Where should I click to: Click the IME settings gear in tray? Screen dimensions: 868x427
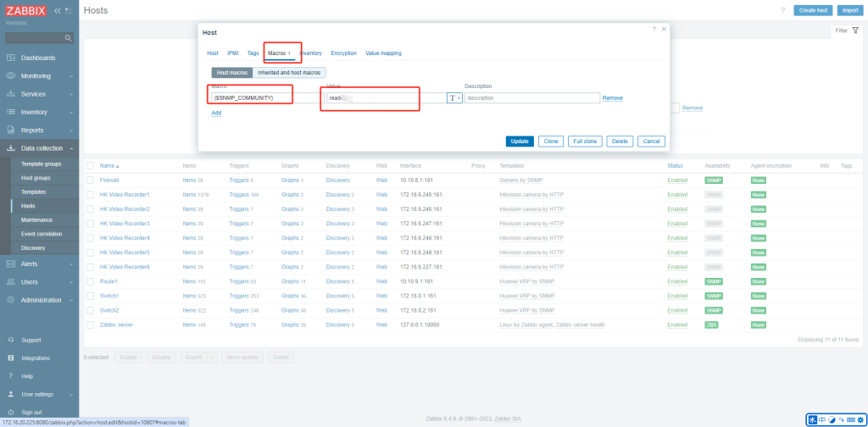tap(860, 420)
